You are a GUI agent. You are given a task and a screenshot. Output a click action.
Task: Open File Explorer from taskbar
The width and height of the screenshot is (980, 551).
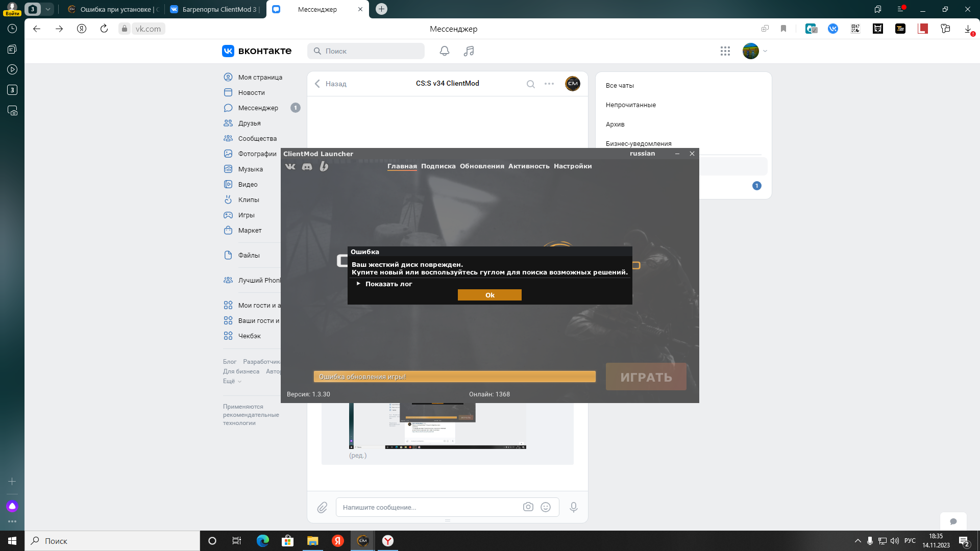312,541
